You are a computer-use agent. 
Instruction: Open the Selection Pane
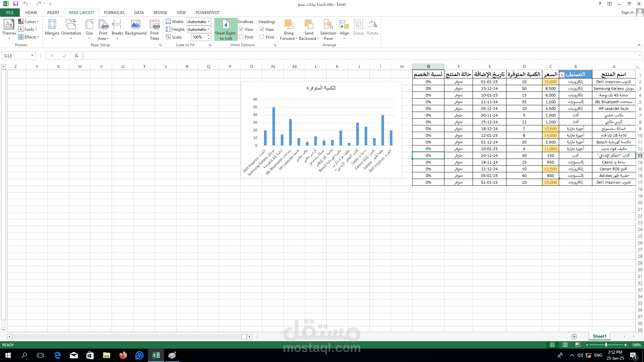328,28
